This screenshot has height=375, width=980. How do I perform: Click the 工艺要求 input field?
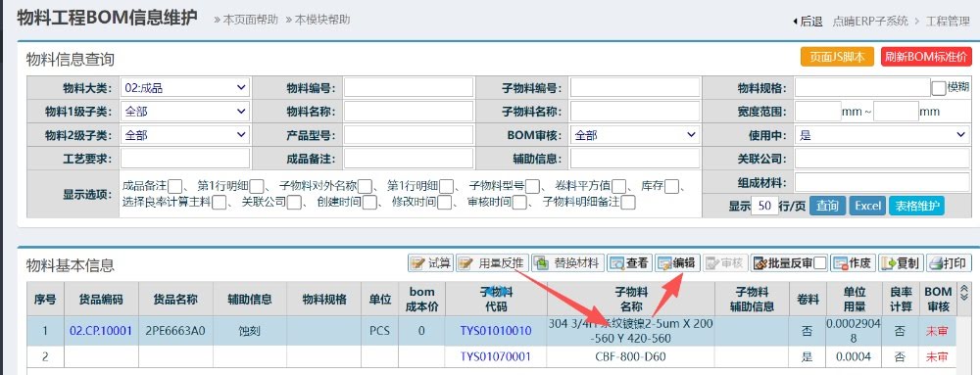(x=185, y=159)
